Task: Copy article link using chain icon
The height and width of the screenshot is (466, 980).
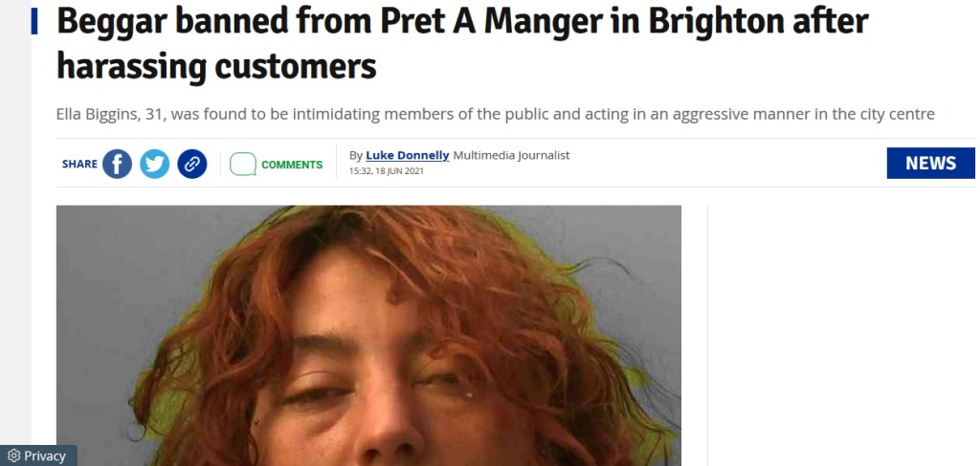Action: (x=191, y=164)
